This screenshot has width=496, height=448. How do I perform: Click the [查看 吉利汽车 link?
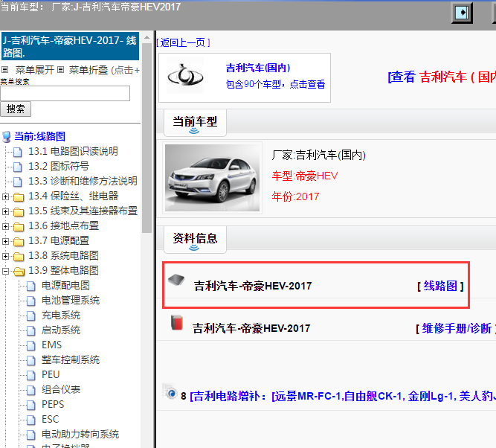click(442, 77)
